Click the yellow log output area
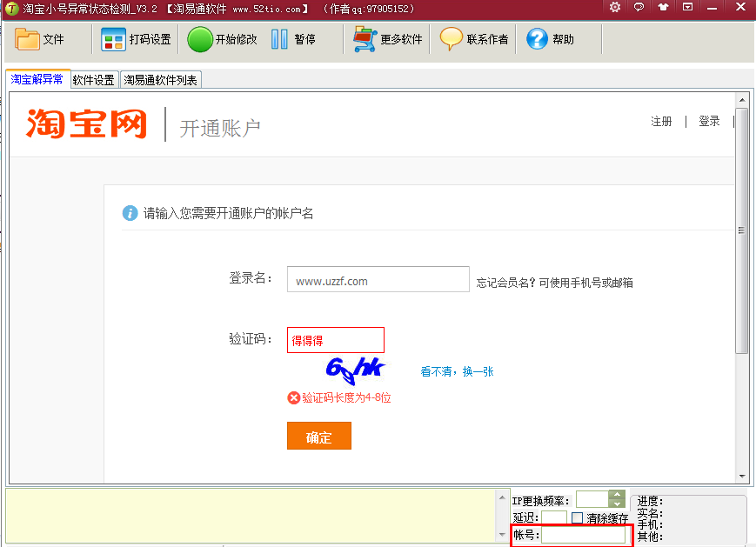This screenshot has width=756, height=547. click(x=251, y=517)
